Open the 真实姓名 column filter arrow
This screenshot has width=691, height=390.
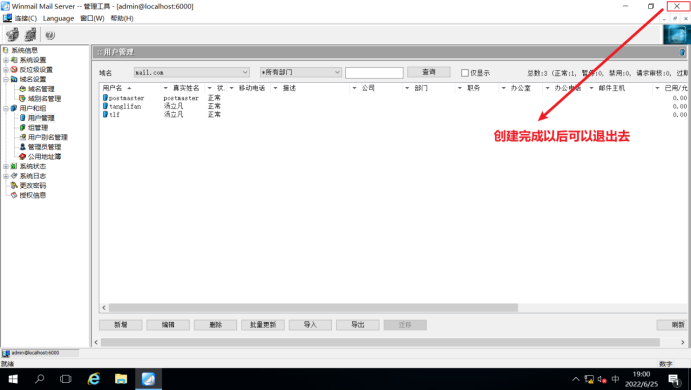(166, 89)
